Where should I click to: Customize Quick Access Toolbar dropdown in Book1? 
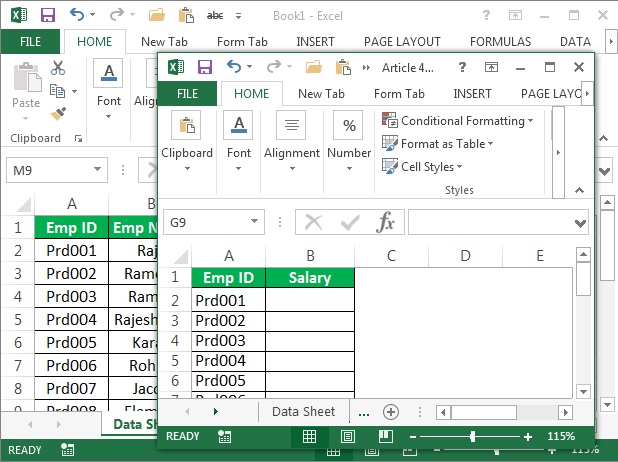coord(238,16)
